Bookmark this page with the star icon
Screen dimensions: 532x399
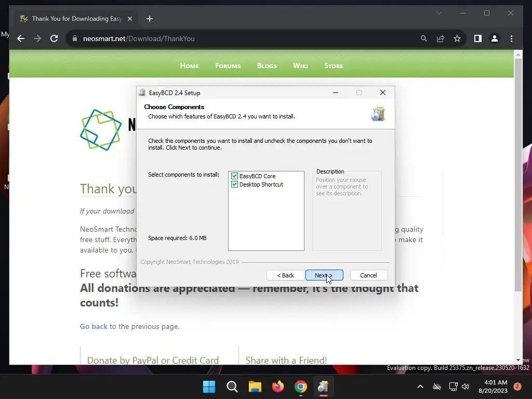[457, 38]
